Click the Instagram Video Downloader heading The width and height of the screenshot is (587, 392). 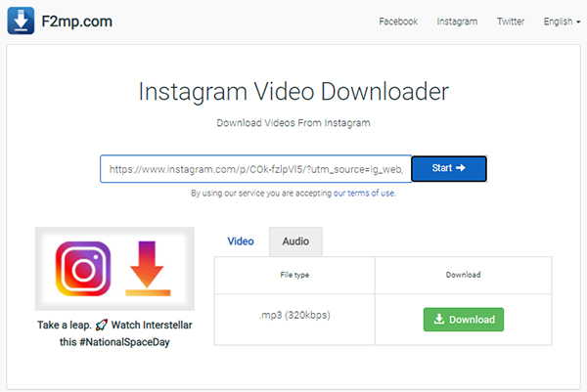(x=293, y=92)
